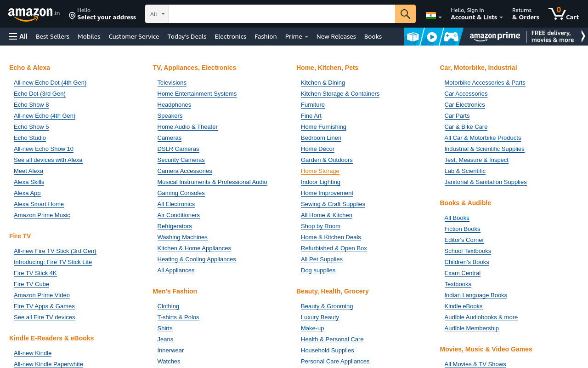The image size is (588, 368).
Task: Open Lab & Scientific link
Action: point(465,171)
